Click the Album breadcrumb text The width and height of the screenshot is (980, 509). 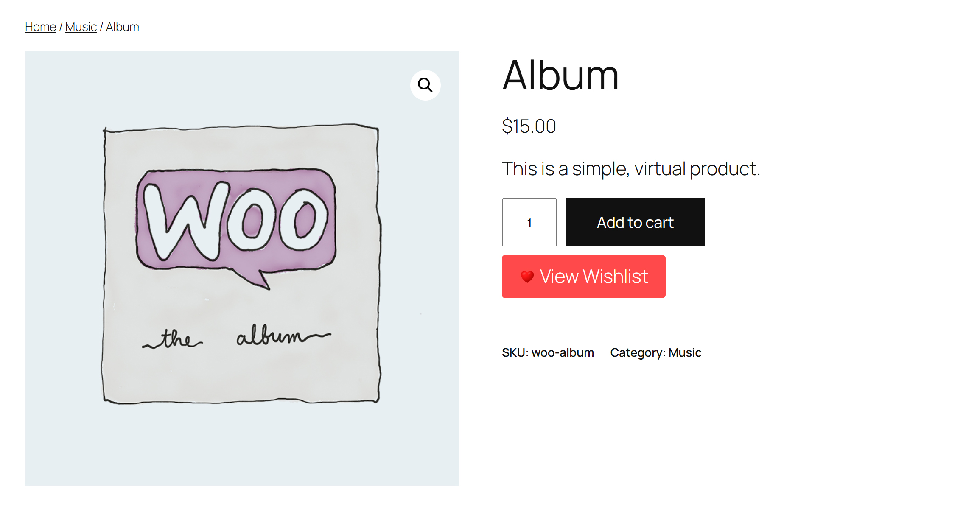coord(123,27)
